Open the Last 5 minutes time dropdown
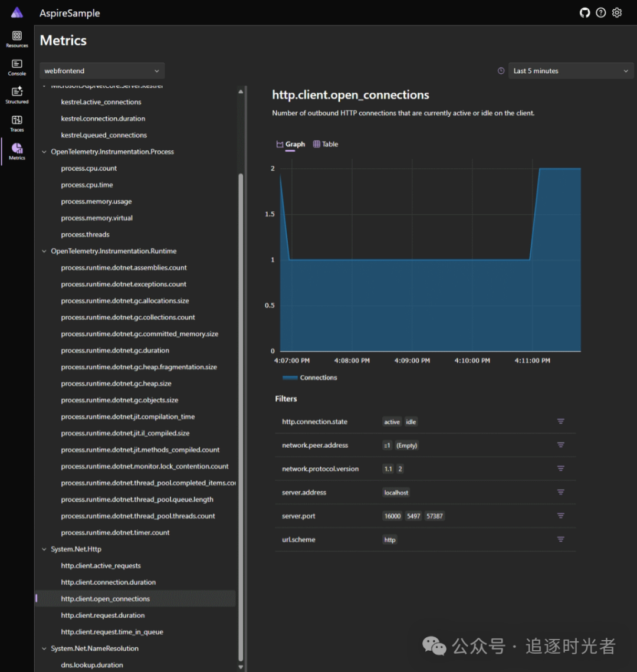The image size is (637, 672). (x=570, y=71)
